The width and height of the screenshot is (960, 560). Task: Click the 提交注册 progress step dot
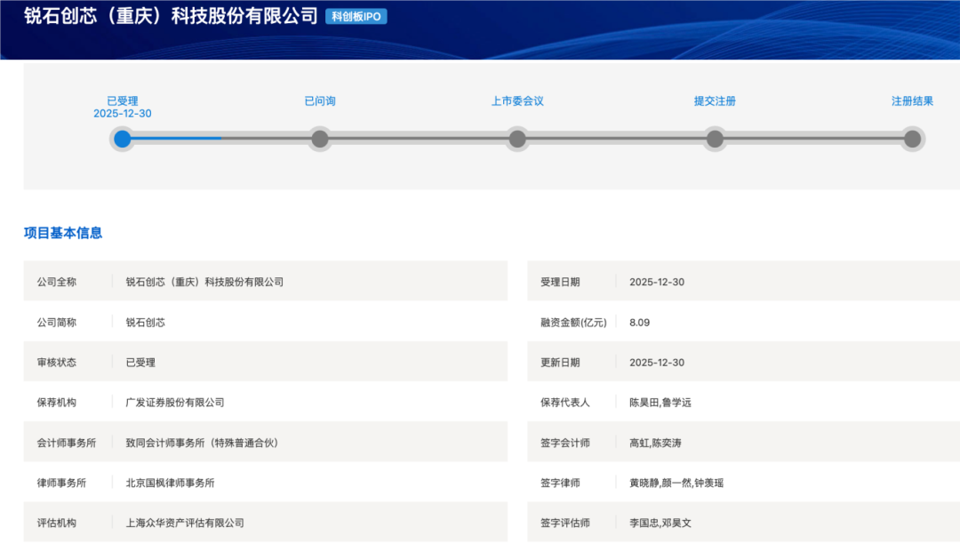(715, 139)
